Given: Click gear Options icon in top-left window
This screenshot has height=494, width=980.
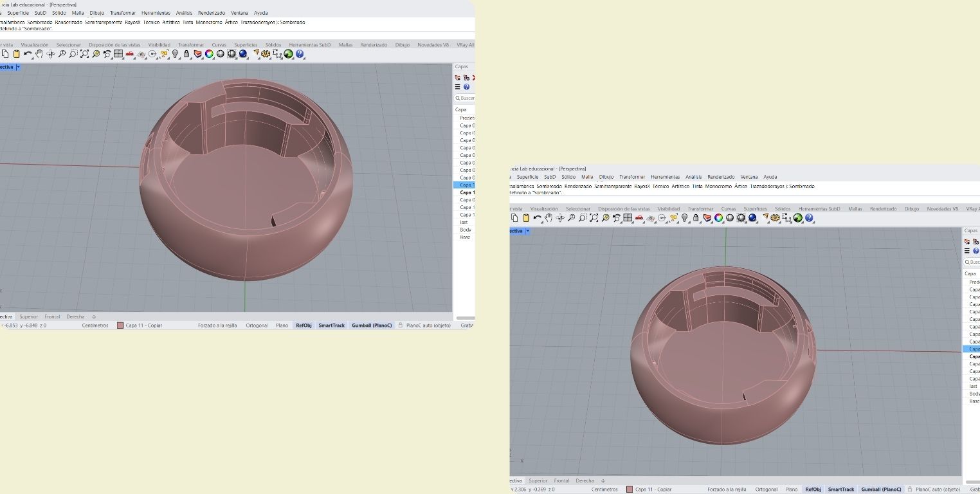Looking at the screenshot, I should pos(266,54).
